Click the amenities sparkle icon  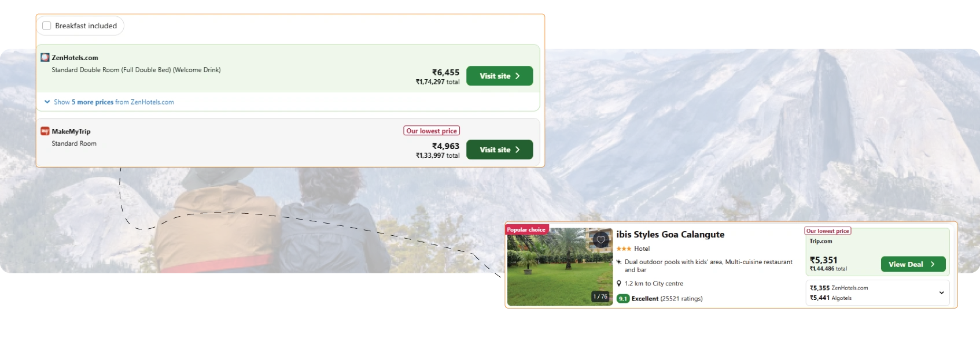tap(619, 262)
